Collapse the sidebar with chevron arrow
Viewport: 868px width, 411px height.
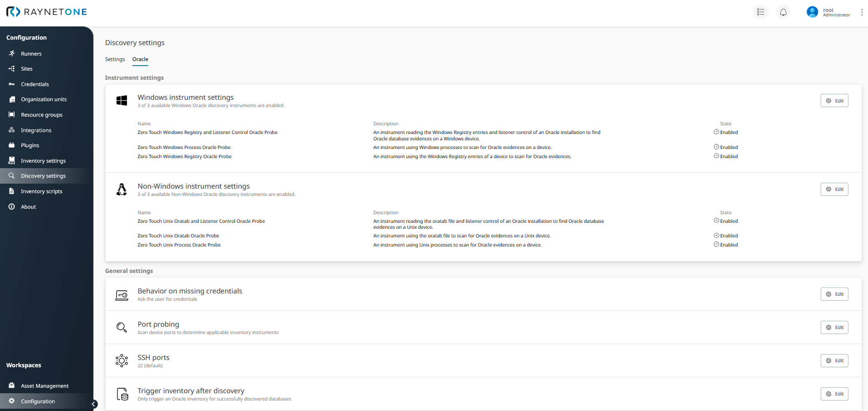(x=93, y=404)
